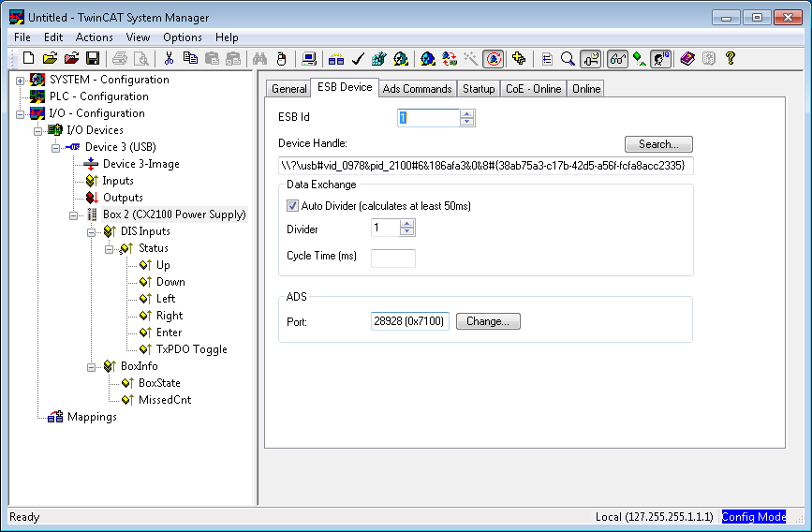
Task: Select the MissedCnt variable
Action: [165, 400]
